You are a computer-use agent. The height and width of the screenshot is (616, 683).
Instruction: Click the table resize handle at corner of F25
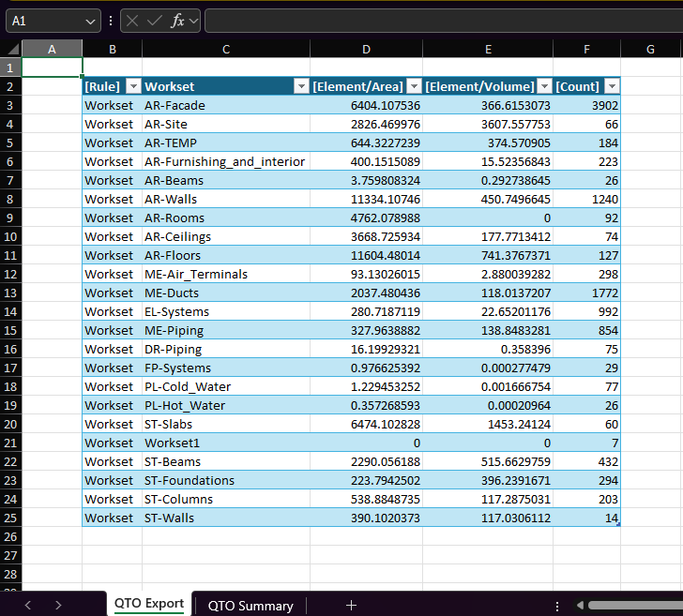(618, 524)
